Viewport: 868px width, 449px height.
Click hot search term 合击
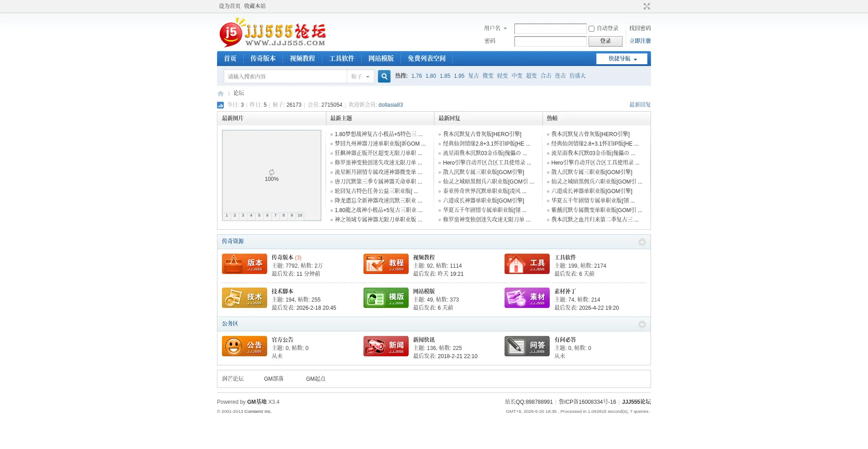tap(546, 76)
